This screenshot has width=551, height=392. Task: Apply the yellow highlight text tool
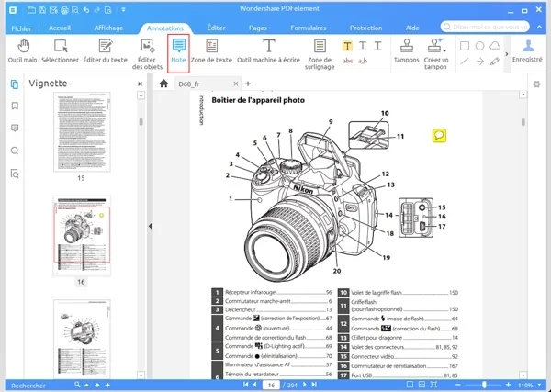[x=347, y=46]
